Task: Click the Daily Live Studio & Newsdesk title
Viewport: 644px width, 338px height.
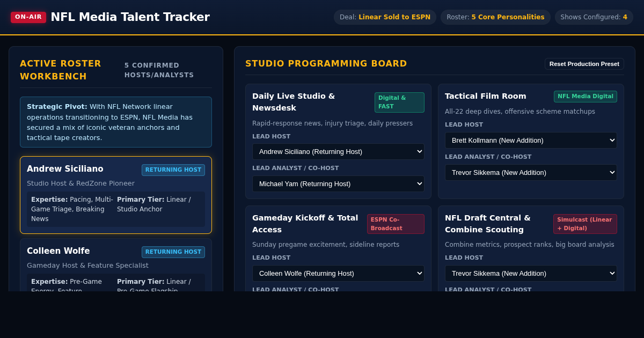Action: click(x=294, y=102)
